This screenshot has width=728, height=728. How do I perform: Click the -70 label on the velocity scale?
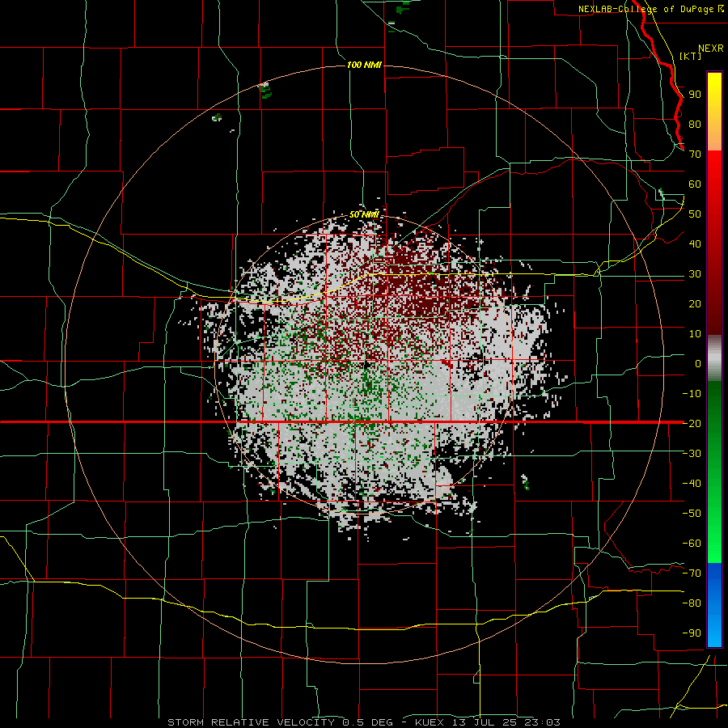(x=692, y=574)
